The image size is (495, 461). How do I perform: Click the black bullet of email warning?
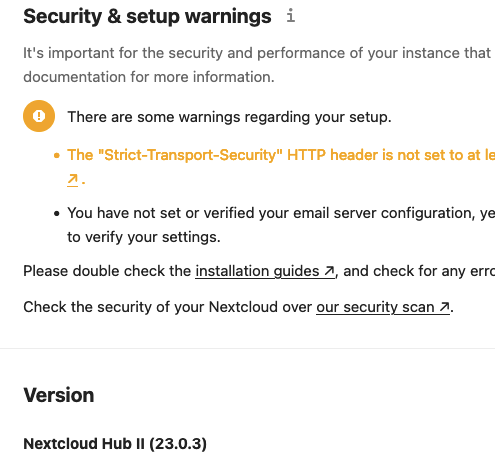coord(57,213)
